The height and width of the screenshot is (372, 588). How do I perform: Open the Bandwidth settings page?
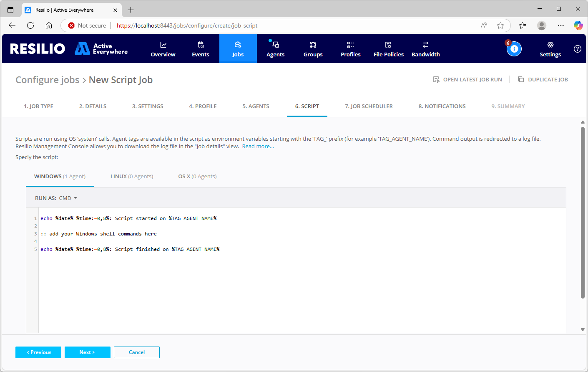coord(425,49)
